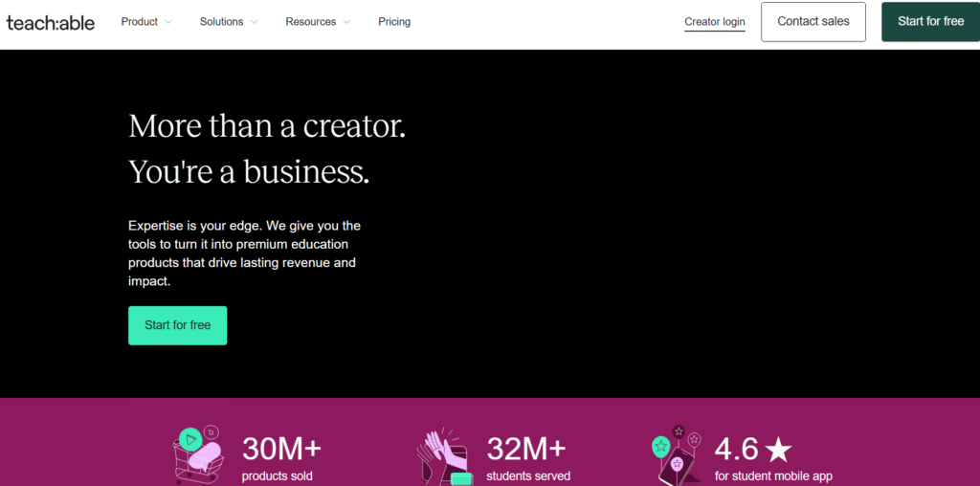Go to the Pricing page
This screenshot has width=980, height=486.
[x=394, y=22]
